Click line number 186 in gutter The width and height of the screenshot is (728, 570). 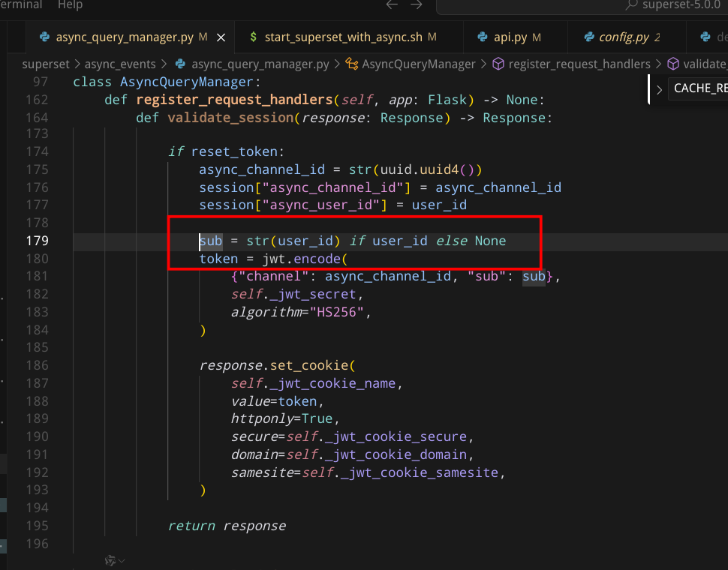[x=37, y=365]
